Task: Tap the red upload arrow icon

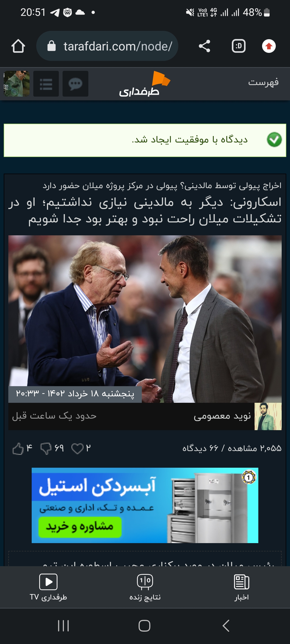Action: click(x=269, y=46)
